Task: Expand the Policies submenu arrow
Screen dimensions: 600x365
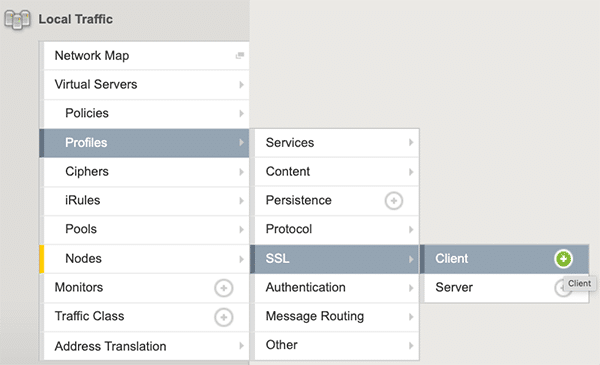Action: (241, 114)
